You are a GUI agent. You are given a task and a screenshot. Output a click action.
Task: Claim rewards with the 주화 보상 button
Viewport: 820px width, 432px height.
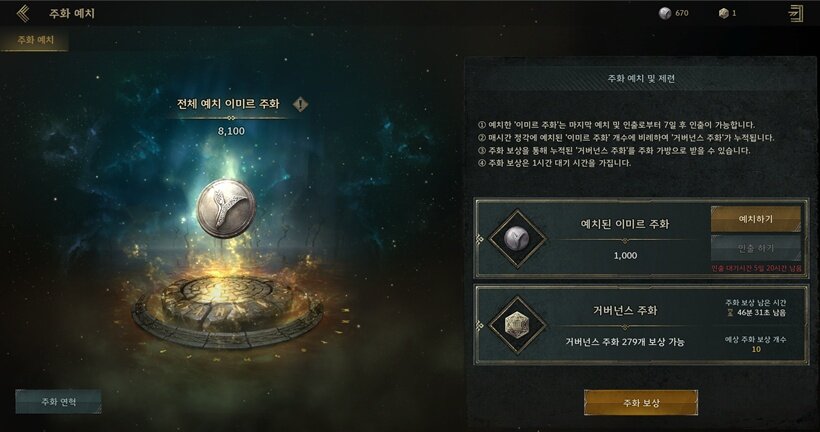click(641, 403)
